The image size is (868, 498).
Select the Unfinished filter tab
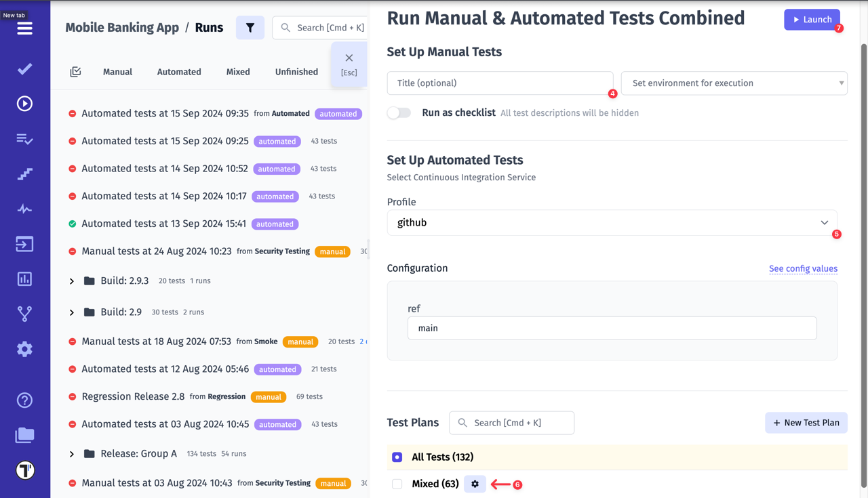click(296, 71)
